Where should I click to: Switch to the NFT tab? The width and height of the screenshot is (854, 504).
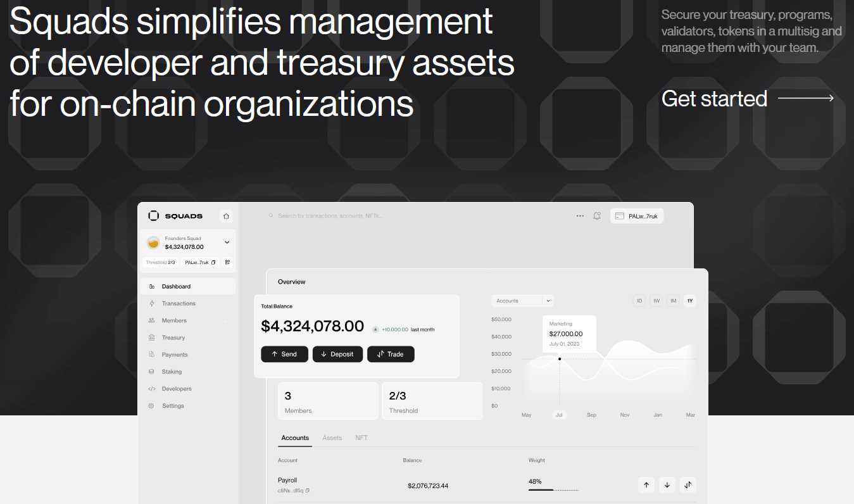coord(361,438)
